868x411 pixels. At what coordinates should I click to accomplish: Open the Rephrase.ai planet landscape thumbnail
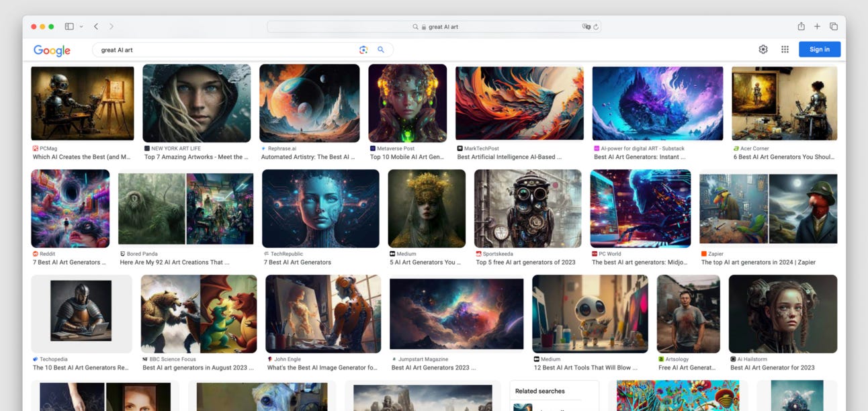[310, 103]
